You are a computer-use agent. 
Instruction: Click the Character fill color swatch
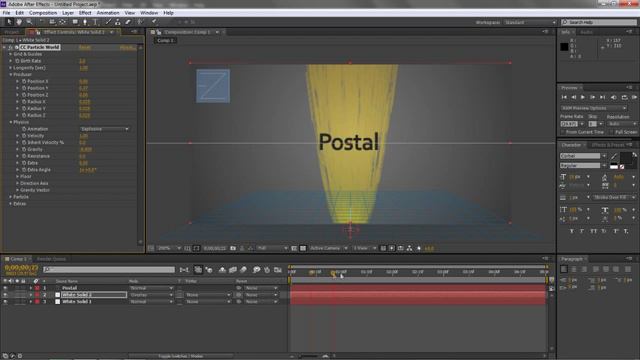(625, 158)
